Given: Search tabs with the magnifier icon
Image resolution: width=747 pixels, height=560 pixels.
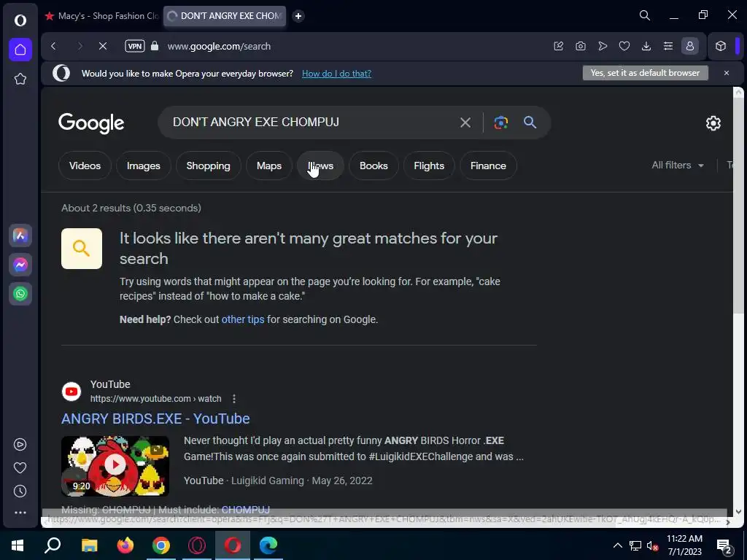Looking at the screenshot, I should (x=645, y=15).
